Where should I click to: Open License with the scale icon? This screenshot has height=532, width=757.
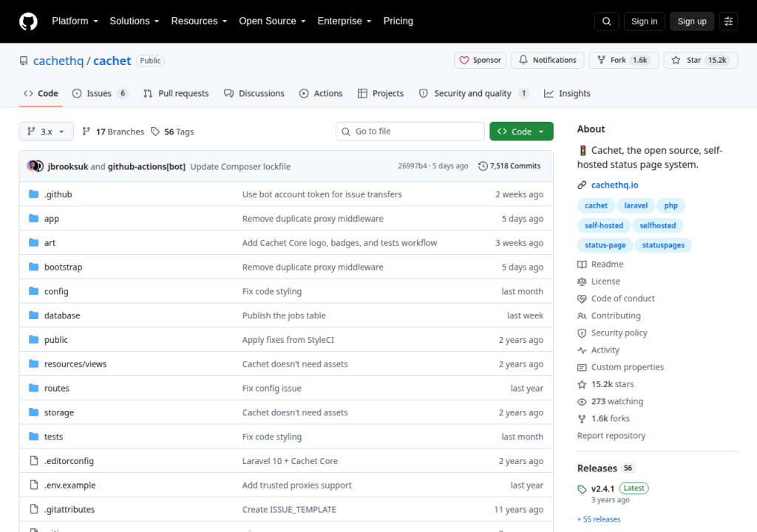point(599,282)
